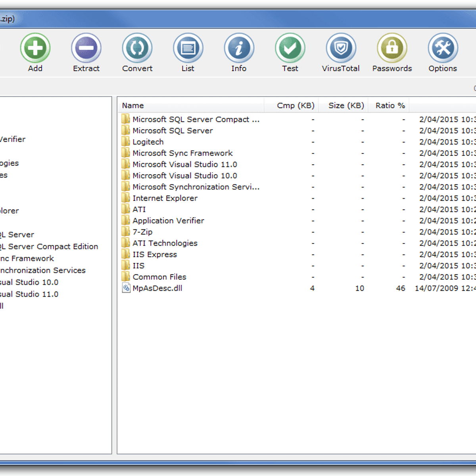
Task: Select the Microsoft Sync Framework folder row
Action: [182, 153]
